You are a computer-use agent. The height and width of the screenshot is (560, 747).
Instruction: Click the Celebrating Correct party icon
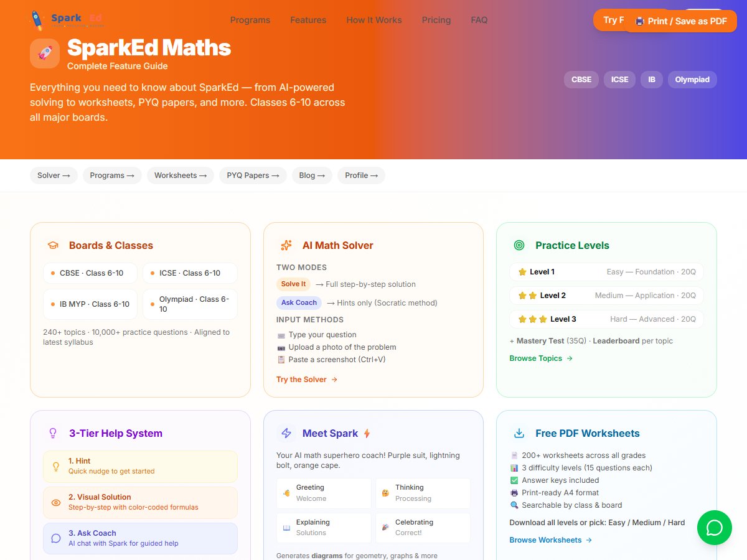[385, 528]
